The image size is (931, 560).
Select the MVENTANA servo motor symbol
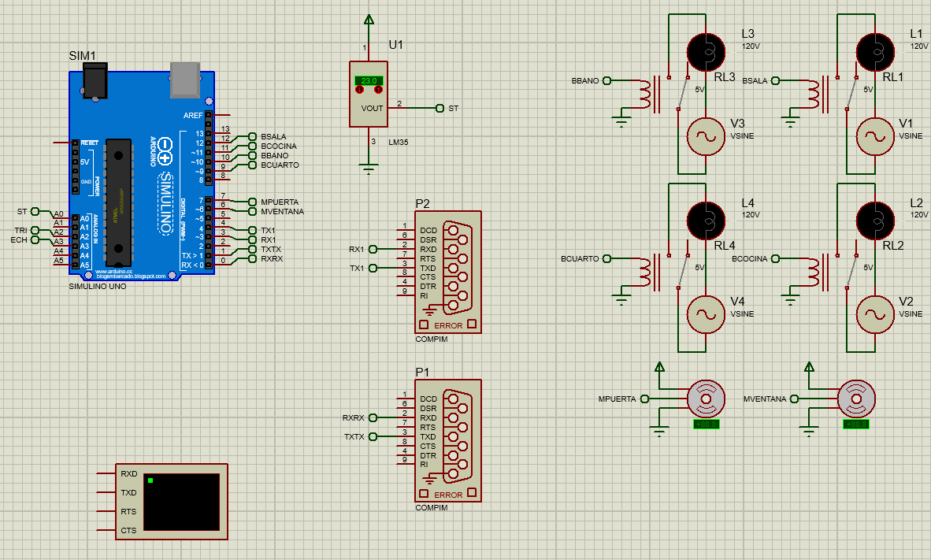[856, 399]
